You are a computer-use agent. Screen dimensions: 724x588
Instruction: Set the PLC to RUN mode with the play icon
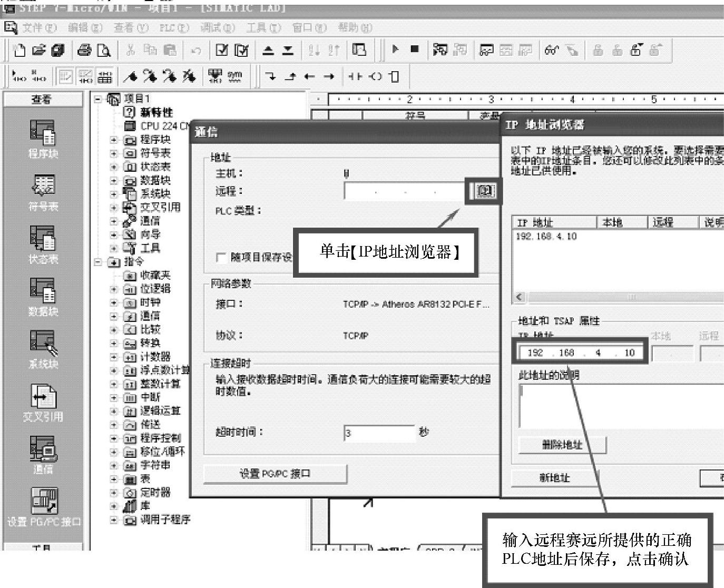point(396,50)
